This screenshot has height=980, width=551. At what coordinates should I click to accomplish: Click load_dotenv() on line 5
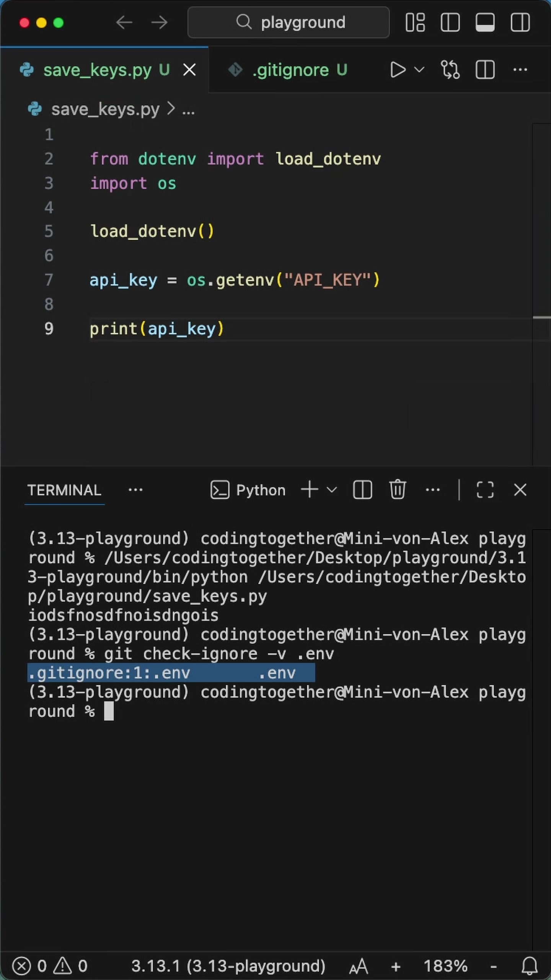[152, 231]
